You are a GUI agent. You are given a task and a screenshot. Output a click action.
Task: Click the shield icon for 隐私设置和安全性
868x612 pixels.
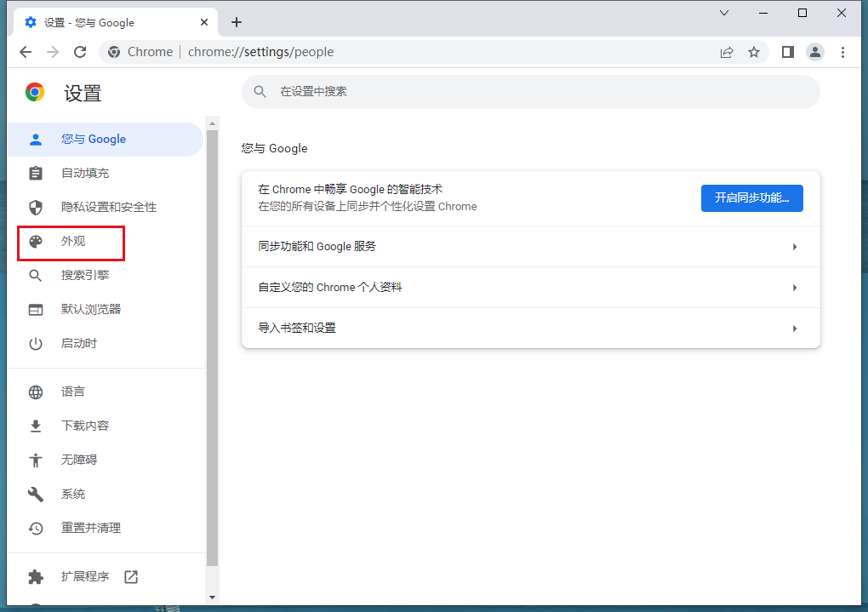coord(36,207)
